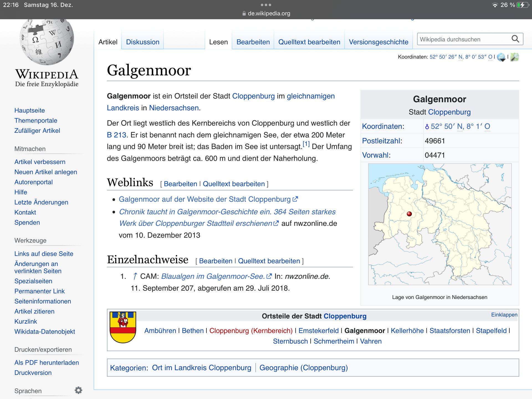Click the Kontakt sidebar link
Screen dimensions: 532x399
(x=25, y=213)
